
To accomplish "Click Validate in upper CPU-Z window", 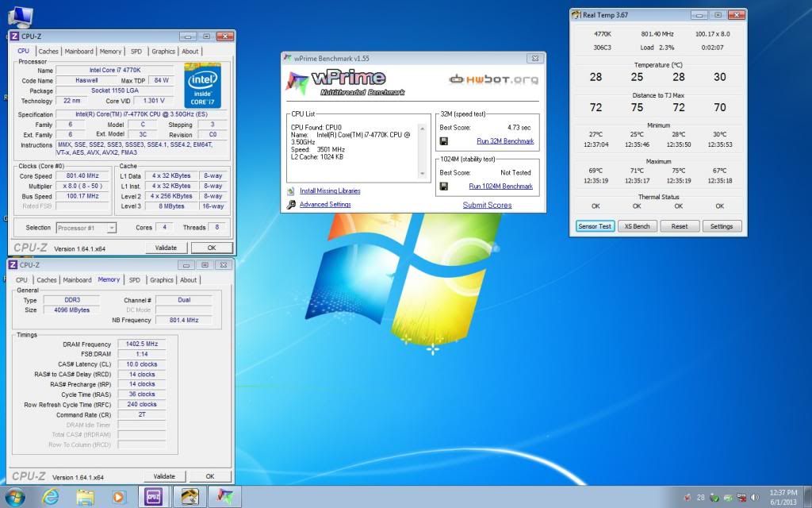I will coord(166,248).
